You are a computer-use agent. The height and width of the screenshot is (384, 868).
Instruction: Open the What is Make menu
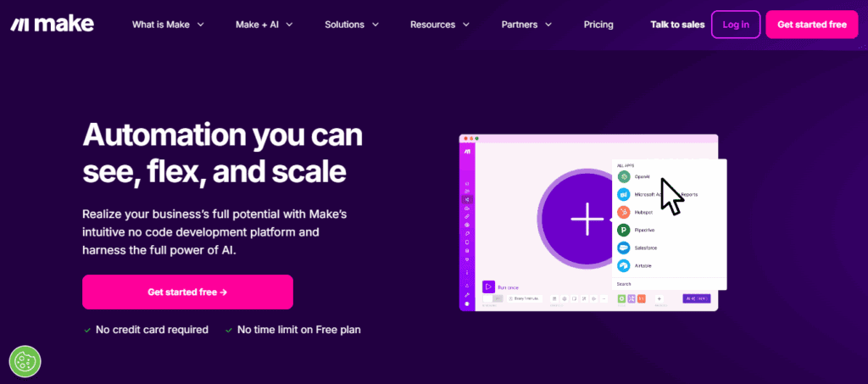(x=168, y=25)
